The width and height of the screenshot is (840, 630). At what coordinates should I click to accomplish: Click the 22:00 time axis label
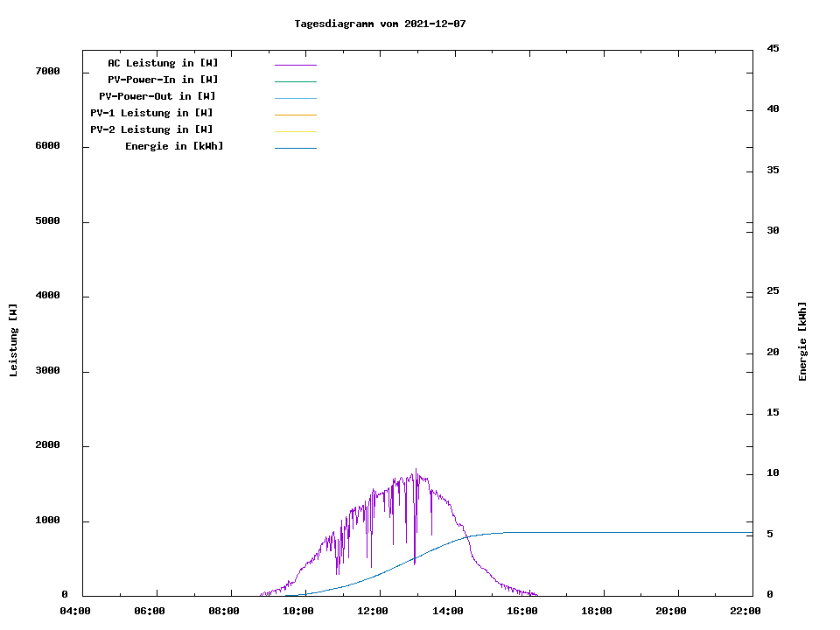tap(745, 611)
